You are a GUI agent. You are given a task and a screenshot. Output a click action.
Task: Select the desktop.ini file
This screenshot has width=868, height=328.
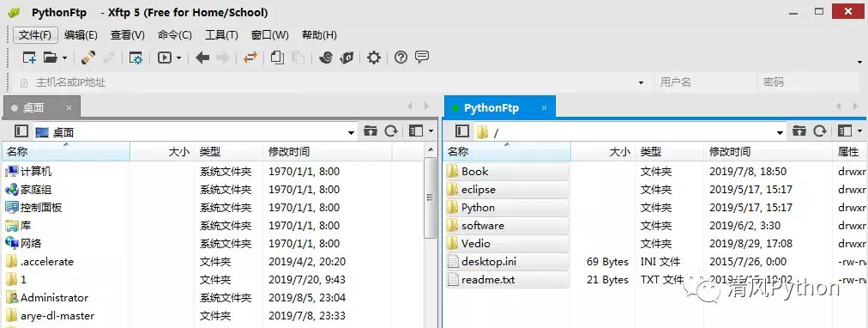pos(508,262)
